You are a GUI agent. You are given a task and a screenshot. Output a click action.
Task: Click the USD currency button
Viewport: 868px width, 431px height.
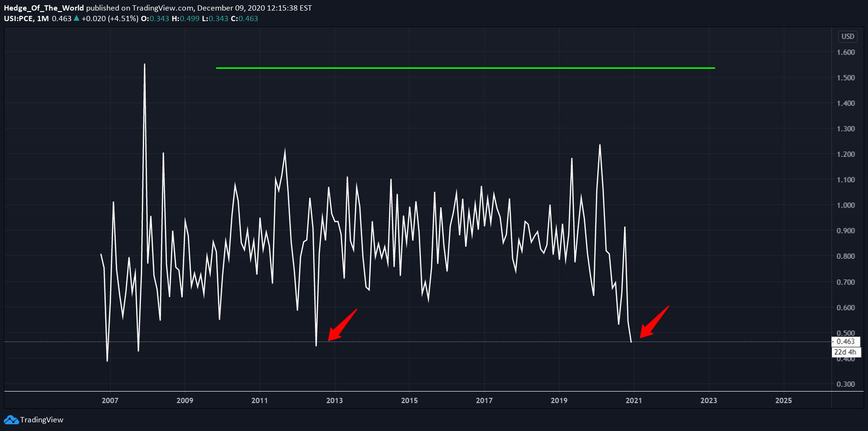pos(848,37)
